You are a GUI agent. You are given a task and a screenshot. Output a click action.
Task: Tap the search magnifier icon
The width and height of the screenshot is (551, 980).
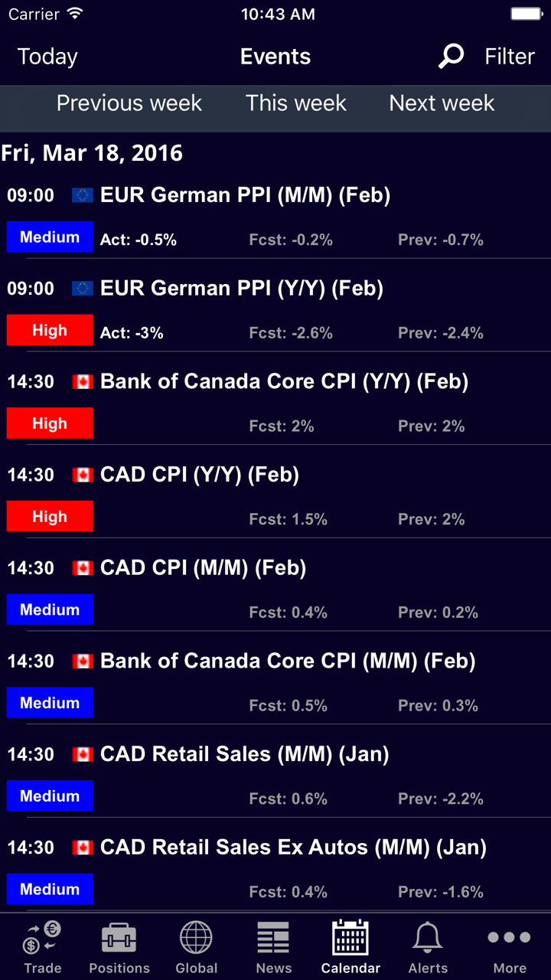[451, 56]
